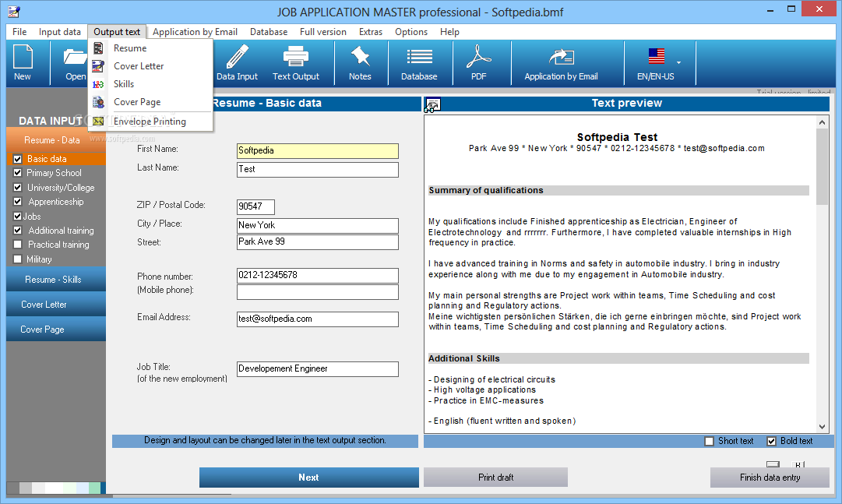
Task: Open the Database menu in the menu bar
Action: click(269, 32)
